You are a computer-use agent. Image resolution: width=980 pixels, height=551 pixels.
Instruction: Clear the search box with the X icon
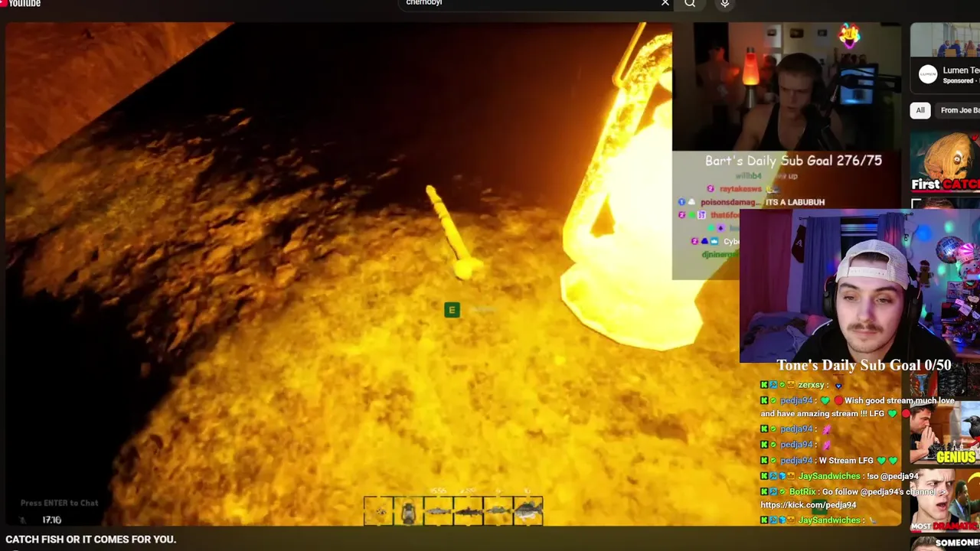coord(665,3)
